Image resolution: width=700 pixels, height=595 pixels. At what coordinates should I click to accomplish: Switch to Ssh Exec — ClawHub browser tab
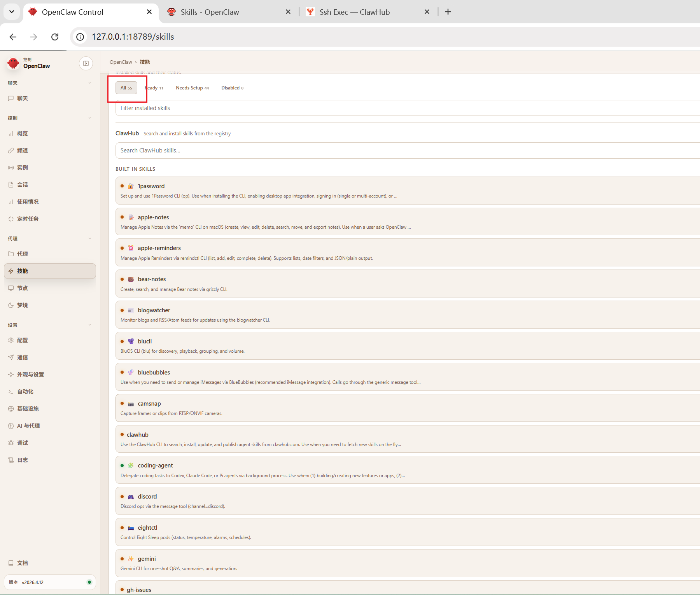click(367, 12)
